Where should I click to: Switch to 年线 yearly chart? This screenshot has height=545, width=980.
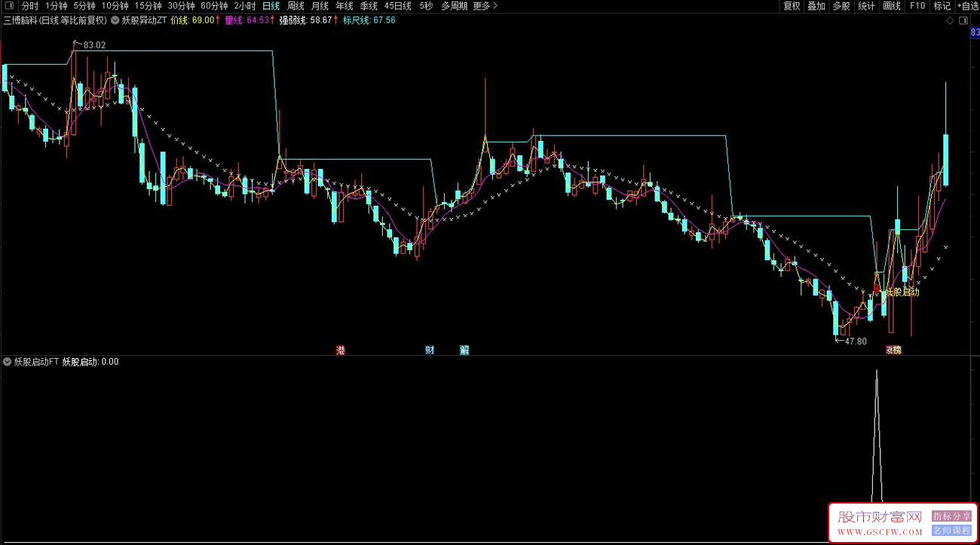coord(344,6)
